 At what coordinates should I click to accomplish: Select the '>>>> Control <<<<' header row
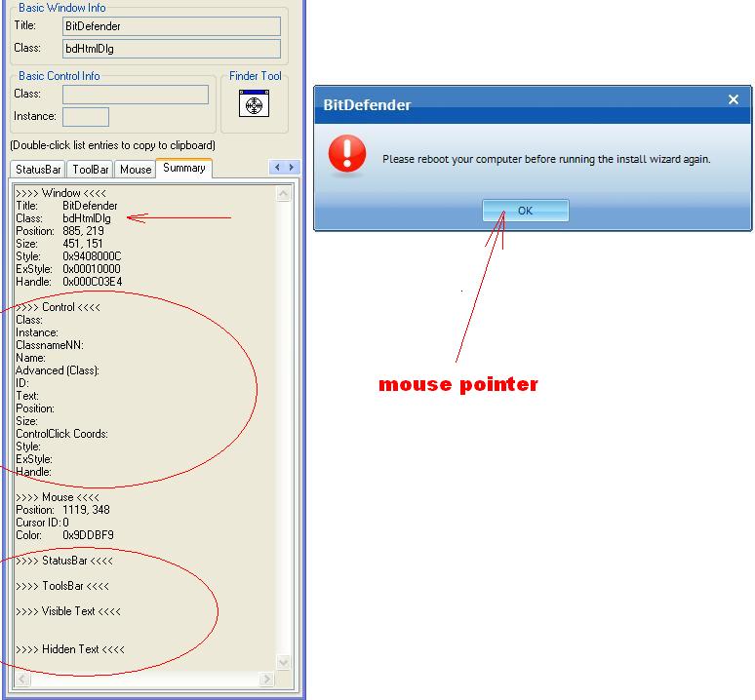click(58, 307)
